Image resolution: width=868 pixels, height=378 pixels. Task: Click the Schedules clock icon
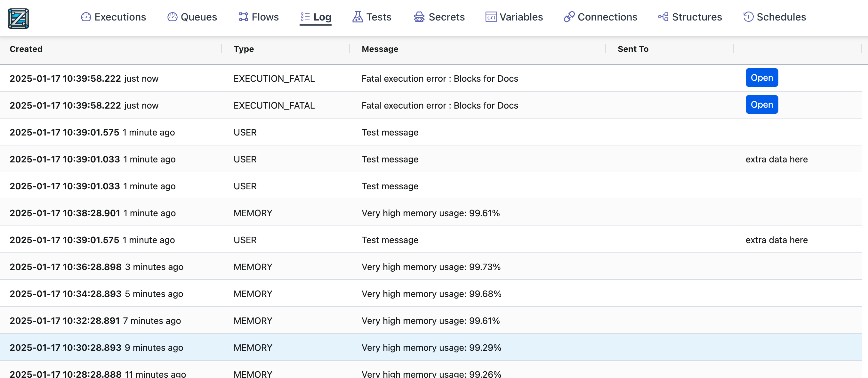click(748, 17)
